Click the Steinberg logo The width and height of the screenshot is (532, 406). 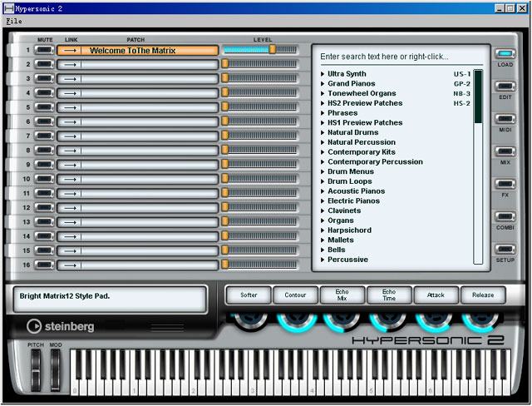[61, 326]
